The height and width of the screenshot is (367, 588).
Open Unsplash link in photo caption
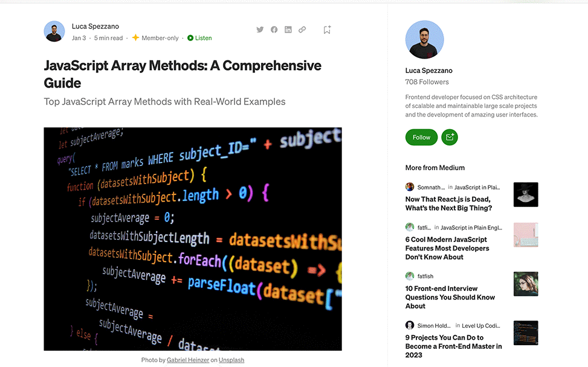(x=231, y=360)
